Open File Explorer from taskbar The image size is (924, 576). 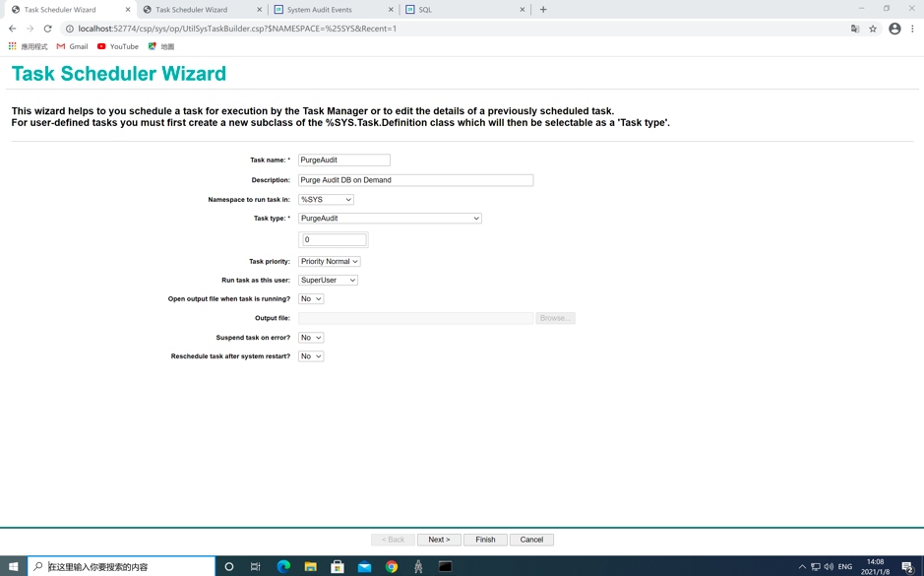[x=311, y=566]
